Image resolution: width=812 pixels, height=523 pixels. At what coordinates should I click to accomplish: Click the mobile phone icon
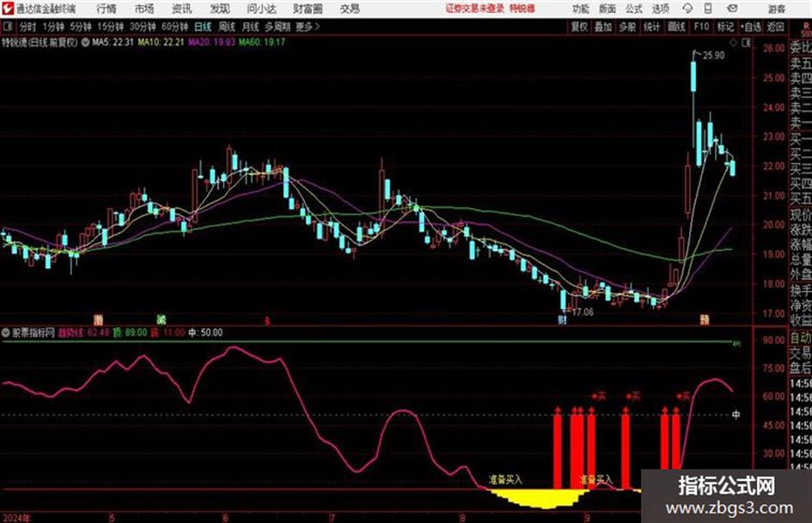708,9
